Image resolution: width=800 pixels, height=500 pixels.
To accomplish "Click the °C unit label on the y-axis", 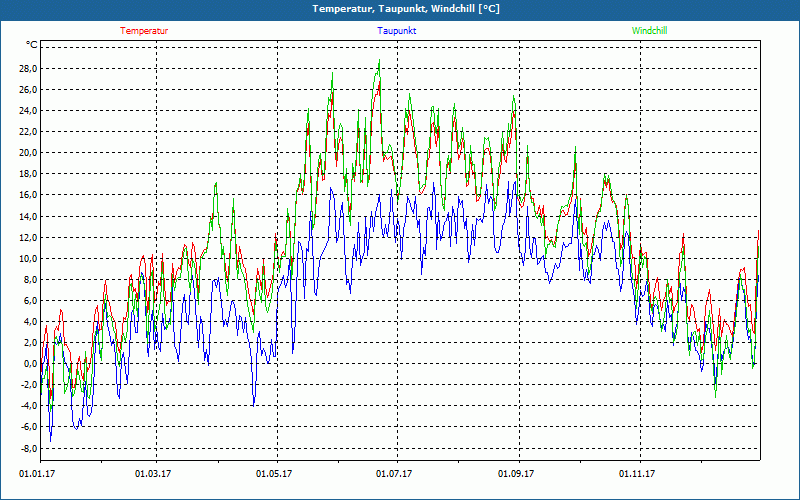I will click(x=32, y=45).
